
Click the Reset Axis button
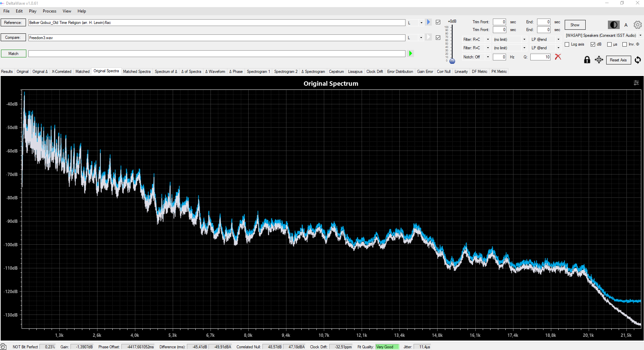(618, 60)
